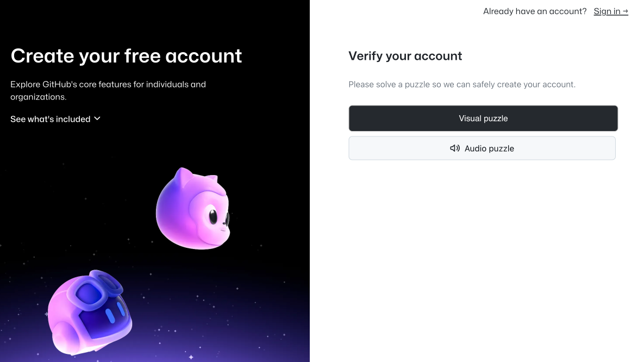Click the Mona mascot's black eye
The width and height of the screenshot is (644, 362).
tap(212, 217)
